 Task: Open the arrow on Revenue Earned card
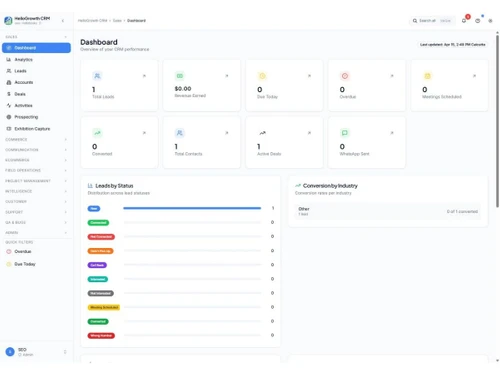(x=227, y=76)
